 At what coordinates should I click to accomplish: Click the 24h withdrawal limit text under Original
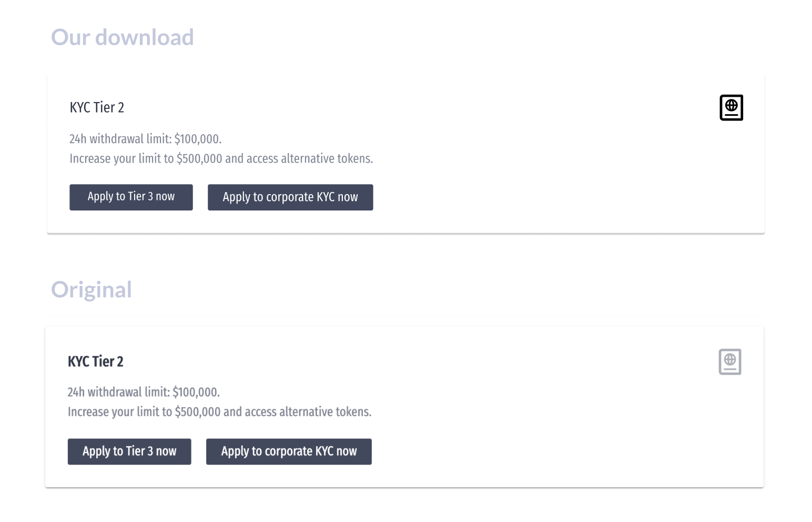[x=118, y=393]
